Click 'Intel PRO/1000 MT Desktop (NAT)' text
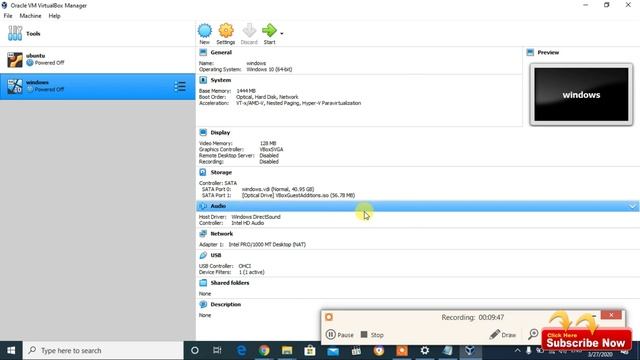 (x=267, y=244)
